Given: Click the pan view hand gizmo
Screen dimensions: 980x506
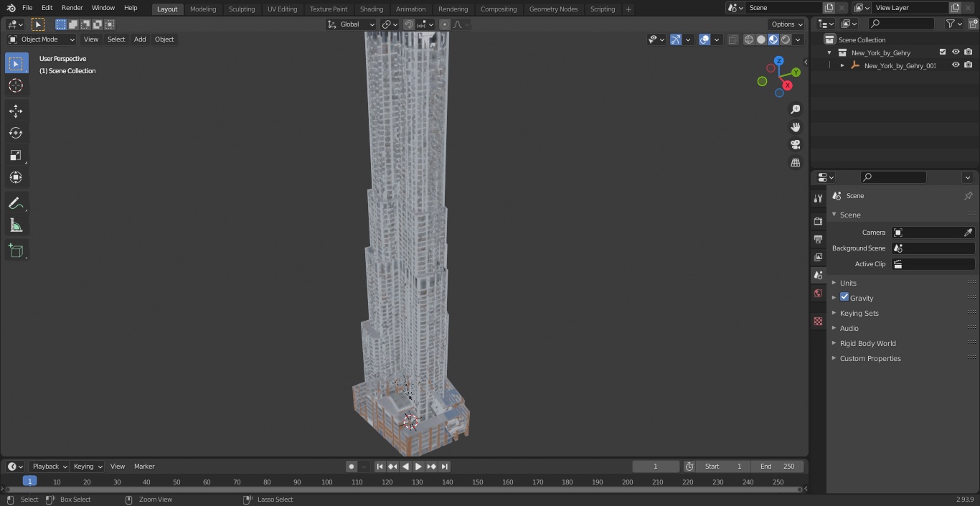Looking at the screenshot, I should [795, 127].
